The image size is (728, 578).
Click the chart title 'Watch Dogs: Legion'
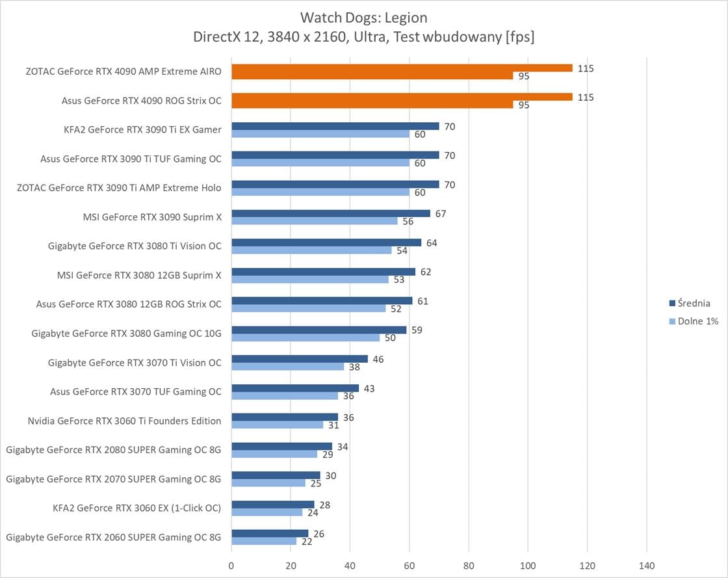pos(363,18)
